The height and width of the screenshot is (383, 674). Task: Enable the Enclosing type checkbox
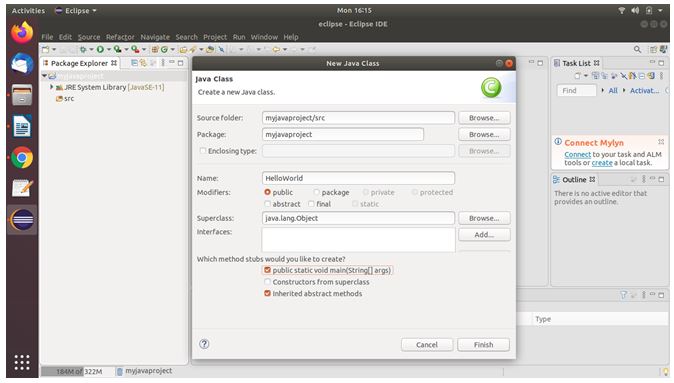click(203, 151)
